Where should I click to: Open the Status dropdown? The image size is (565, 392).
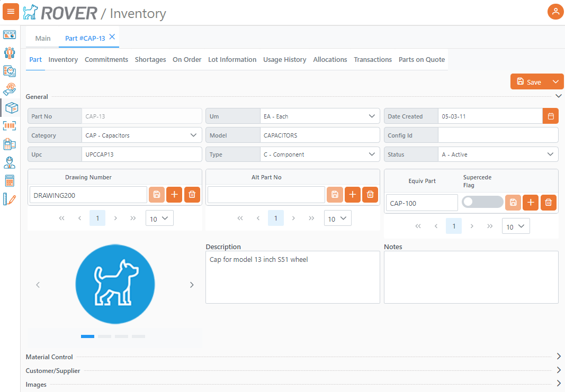498,154
